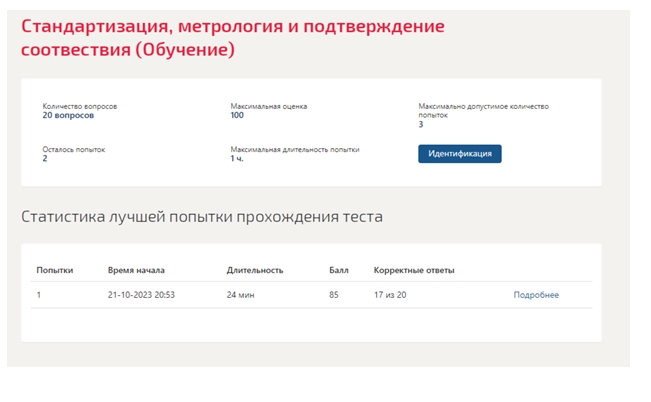Select the 17 из 20 correct answers cell
The width and height of the screenshot is (651, 402).
pos(390,295)
